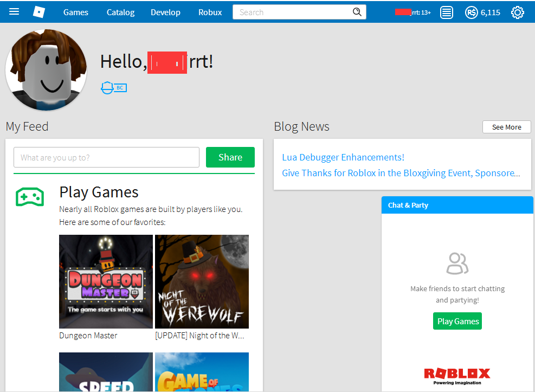Open the profile avatar picture

tap(46, 70)
